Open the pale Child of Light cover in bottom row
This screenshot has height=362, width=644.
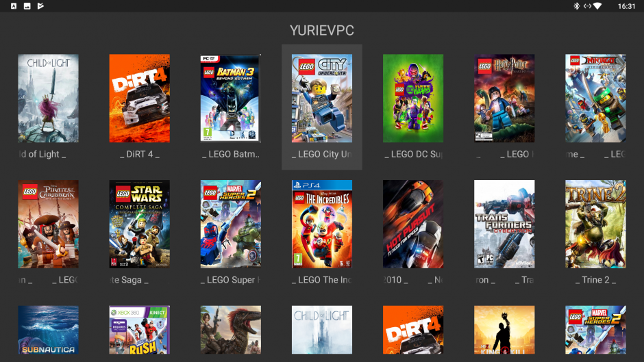[321, 330]
